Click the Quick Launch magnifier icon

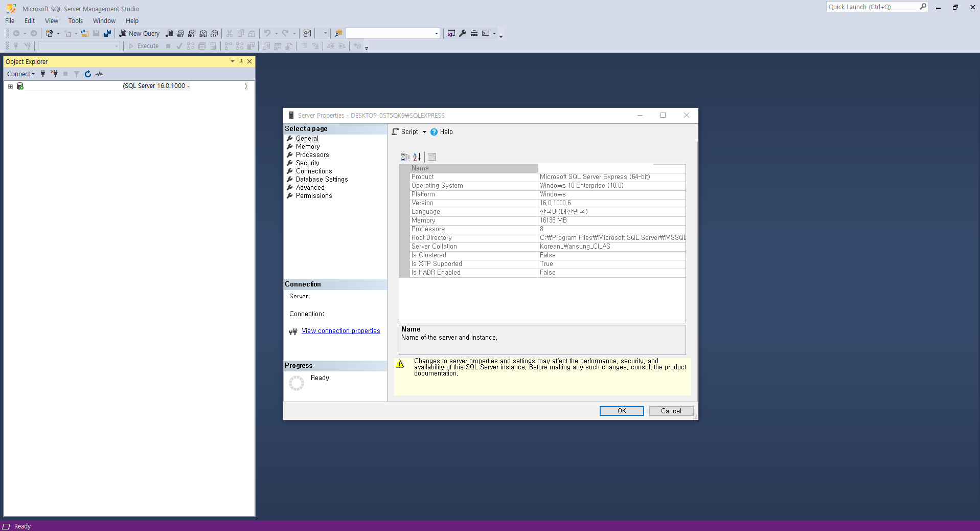pyautogui.click(x=923, y=7)
